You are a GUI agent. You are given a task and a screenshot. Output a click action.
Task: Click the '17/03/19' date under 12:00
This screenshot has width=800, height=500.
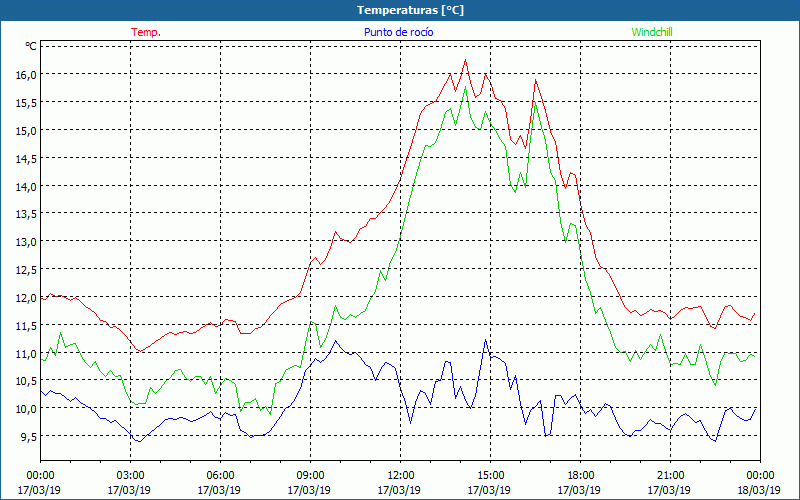(398, 490)
